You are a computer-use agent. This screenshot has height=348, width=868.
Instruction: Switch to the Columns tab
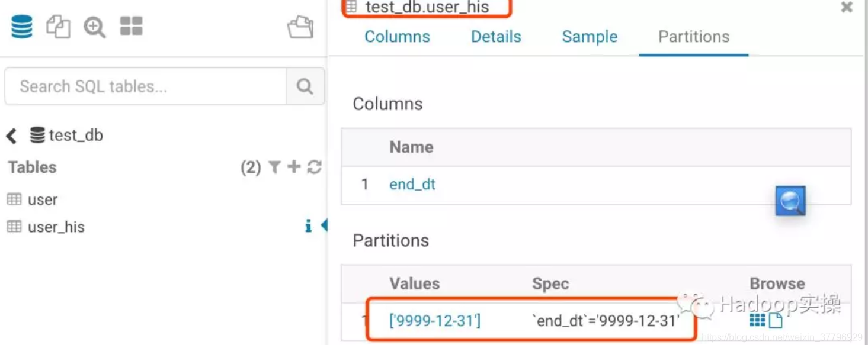pyautogui.click(x=397, y=37)
